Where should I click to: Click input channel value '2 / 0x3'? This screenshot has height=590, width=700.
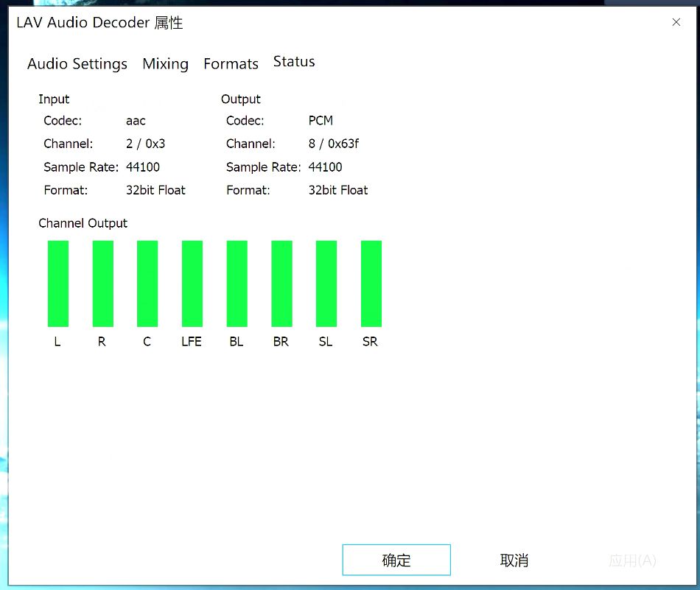click(146, 144)
